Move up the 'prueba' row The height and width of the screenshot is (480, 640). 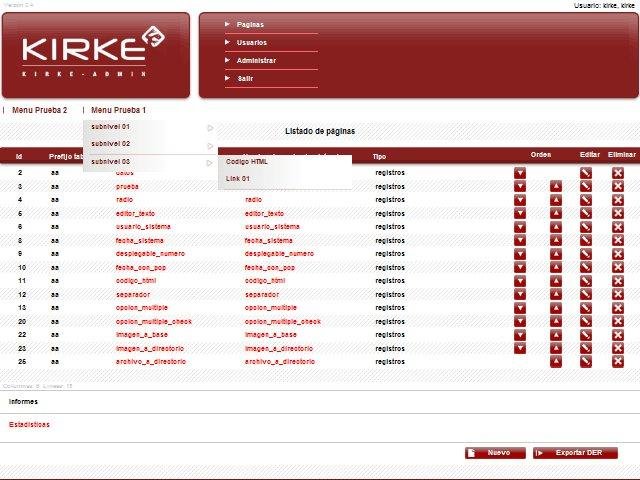(x=556, y=187)
